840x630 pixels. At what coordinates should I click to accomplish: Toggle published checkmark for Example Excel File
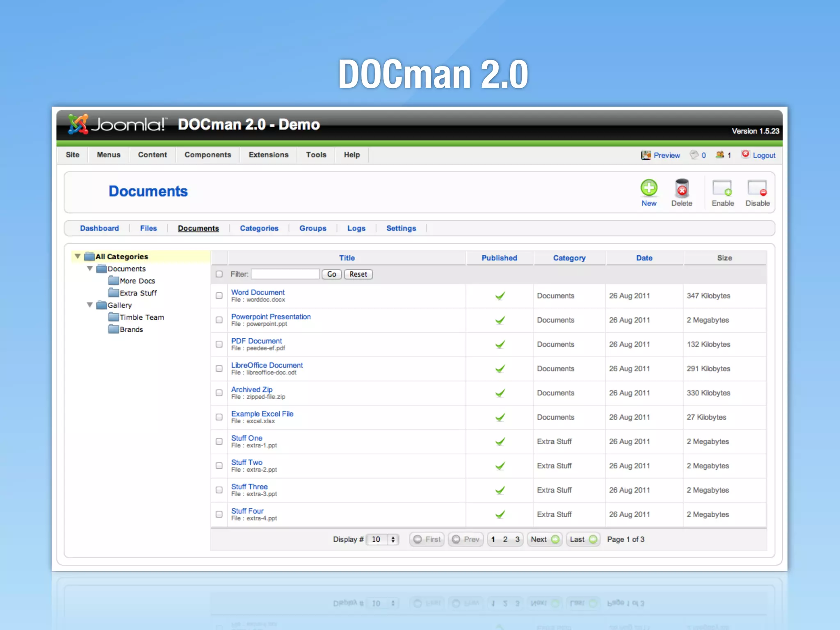(x=500, y=417)
